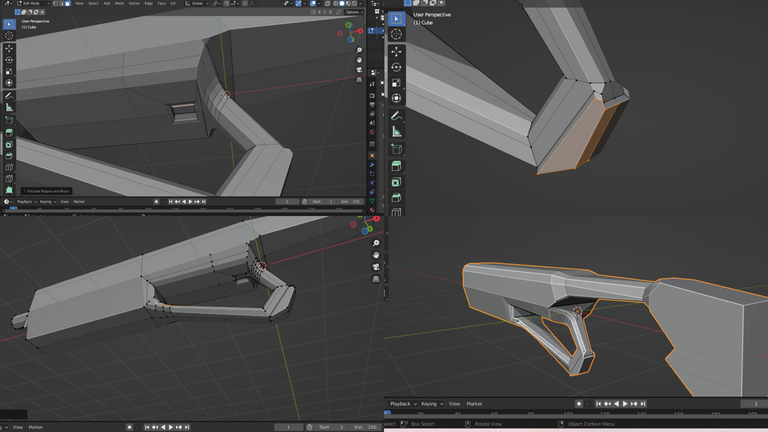Select the Inset Faces tool in the top-left viewport toolbar
This screenshot has width=768, height=432.
pos(9,144)
